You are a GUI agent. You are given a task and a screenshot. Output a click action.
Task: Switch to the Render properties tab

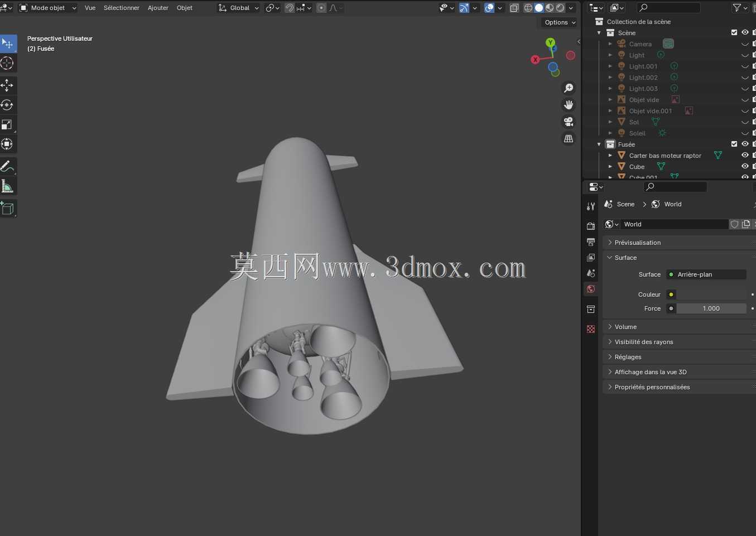pos(591,226)
